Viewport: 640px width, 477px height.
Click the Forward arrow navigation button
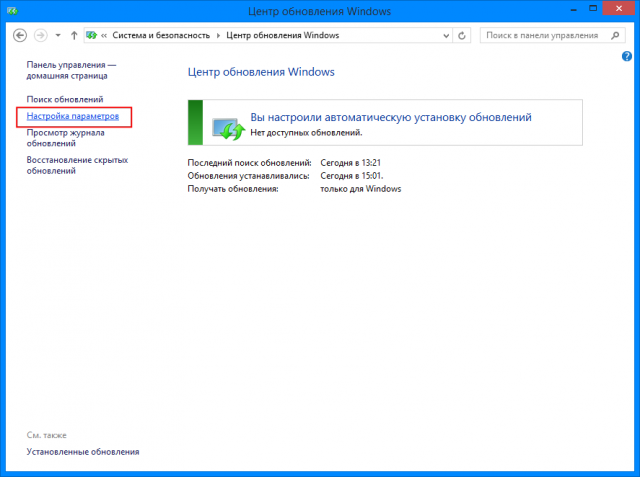click(40, 35)
